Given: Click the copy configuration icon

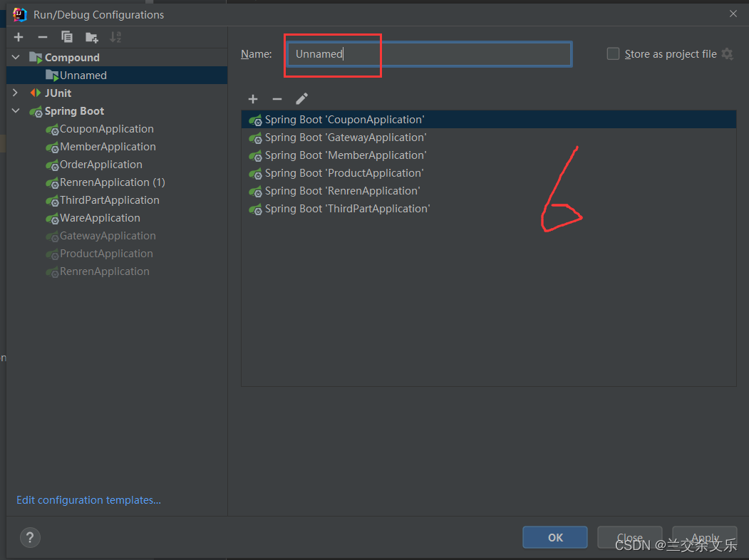Looking at the screenshot, I should tap(67, 37).
